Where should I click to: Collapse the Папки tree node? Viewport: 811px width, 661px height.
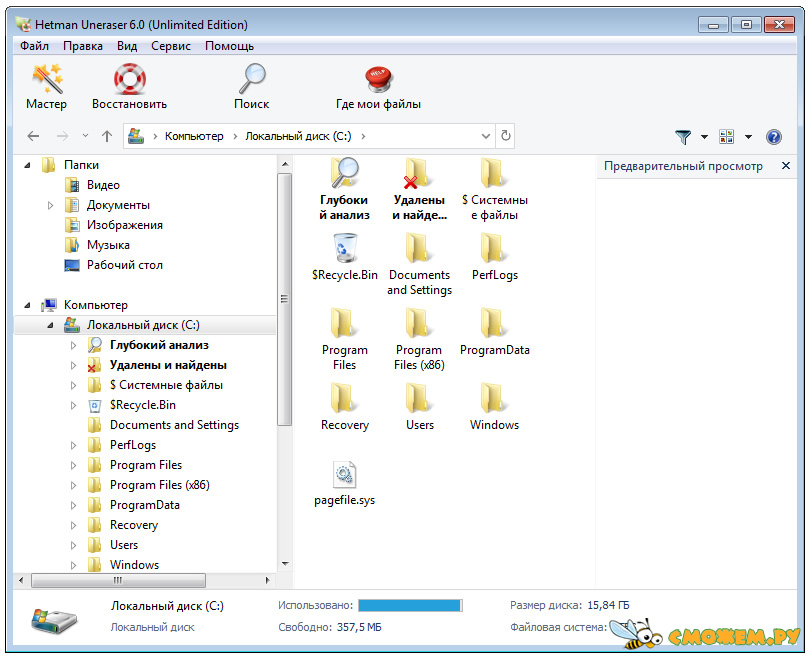(27, 166)
